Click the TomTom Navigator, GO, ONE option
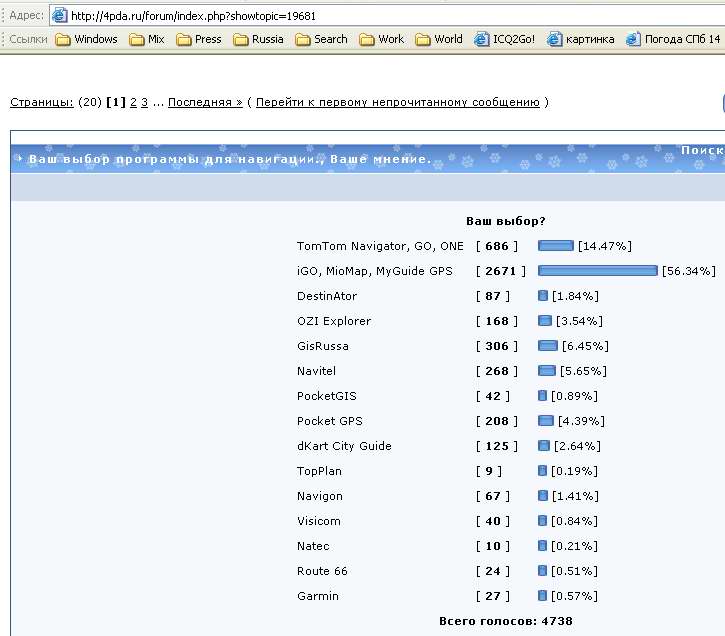Image resolution: width=725 pixels, height=636 pixels. pyautogui.click(x=380, y=246)
